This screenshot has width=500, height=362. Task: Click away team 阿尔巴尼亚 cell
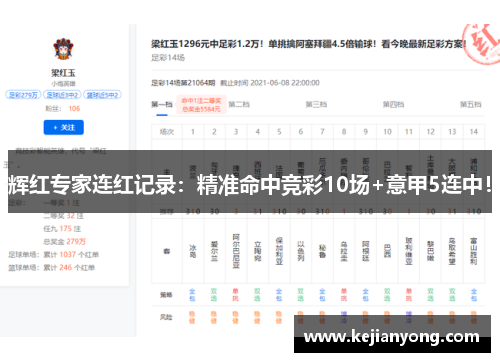click(236, 251)
